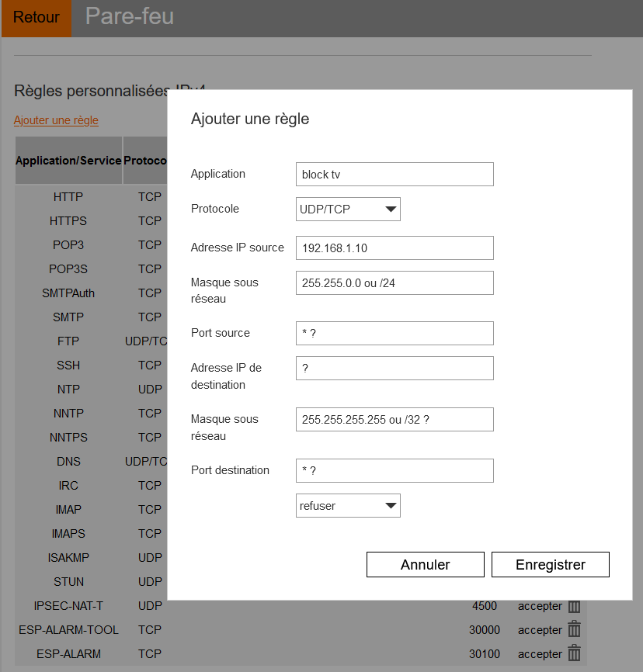643x672 pixels.
Task: Cancel the dialog with Annuler
Action: [425, 565]
